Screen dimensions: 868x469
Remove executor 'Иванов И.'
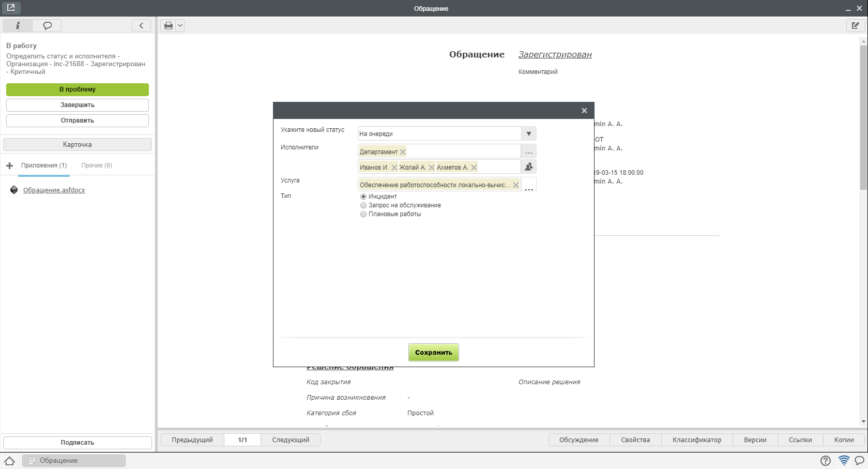coord(394,168)
